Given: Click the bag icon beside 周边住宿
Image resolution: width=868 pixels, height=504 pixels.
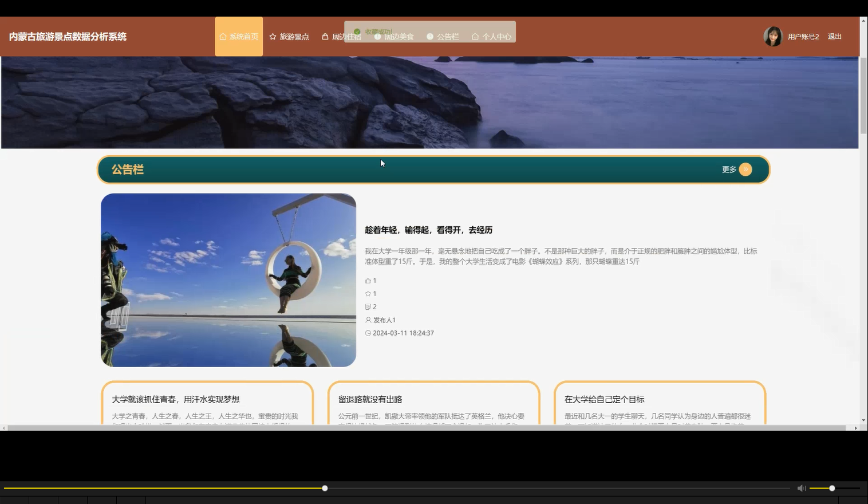Looking at the screenshot, I should pyautogui.click(x=325, y=37).
